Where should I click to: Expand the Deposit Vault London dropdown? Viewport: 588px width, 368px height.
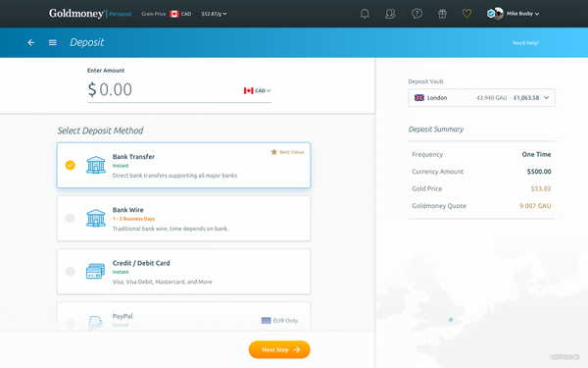click(481, 97)
